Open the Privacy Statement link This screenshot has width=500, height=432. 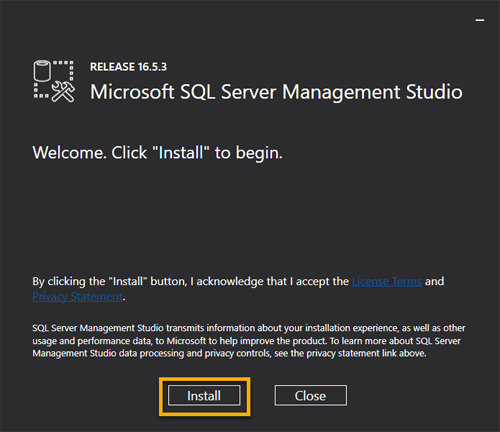pos(78,296)
